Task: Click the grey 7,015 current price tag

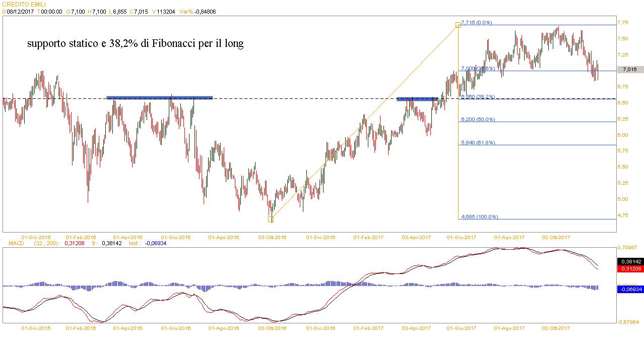Action: click(x=631, y=70)
